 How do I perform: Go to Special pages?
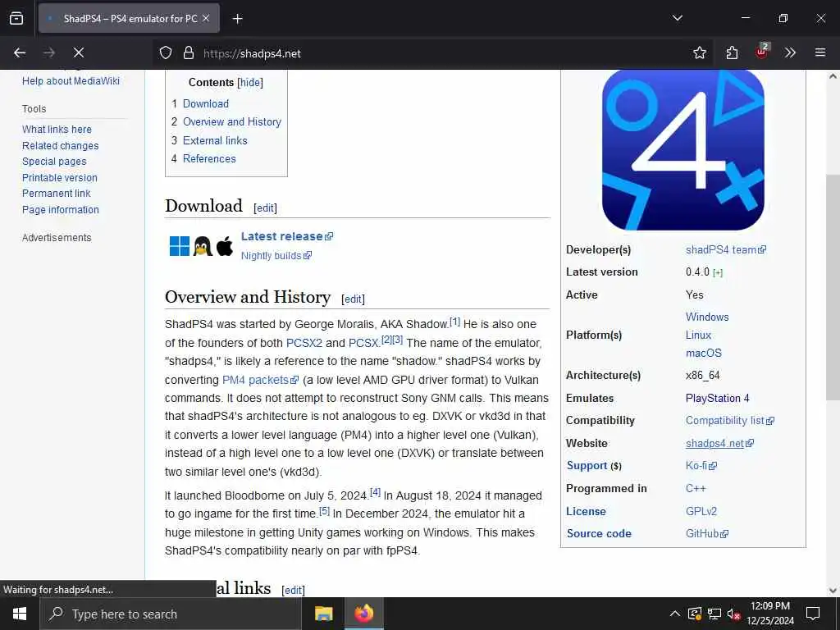pos(54,162)
